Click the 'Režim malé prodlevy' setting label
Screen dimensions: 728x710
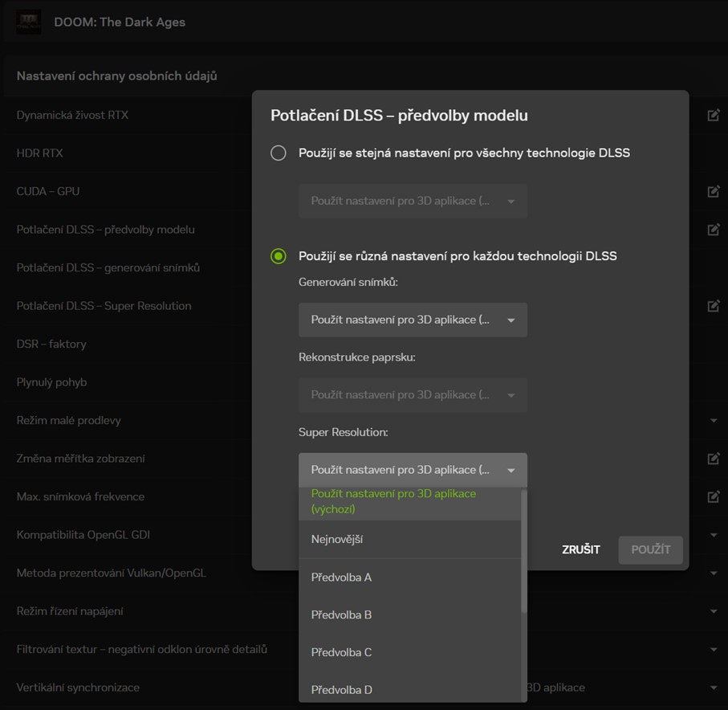click(69, 421)
